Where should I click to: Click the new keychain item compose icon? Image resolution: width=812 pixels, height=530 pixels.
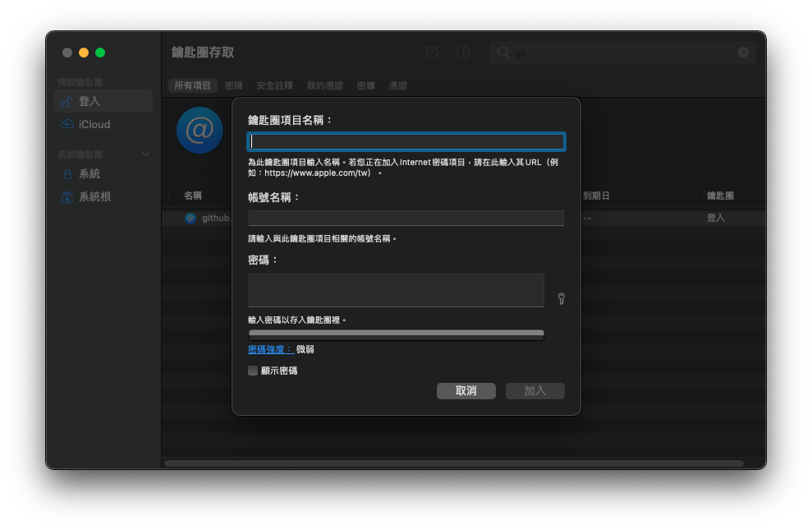(433, 53)
